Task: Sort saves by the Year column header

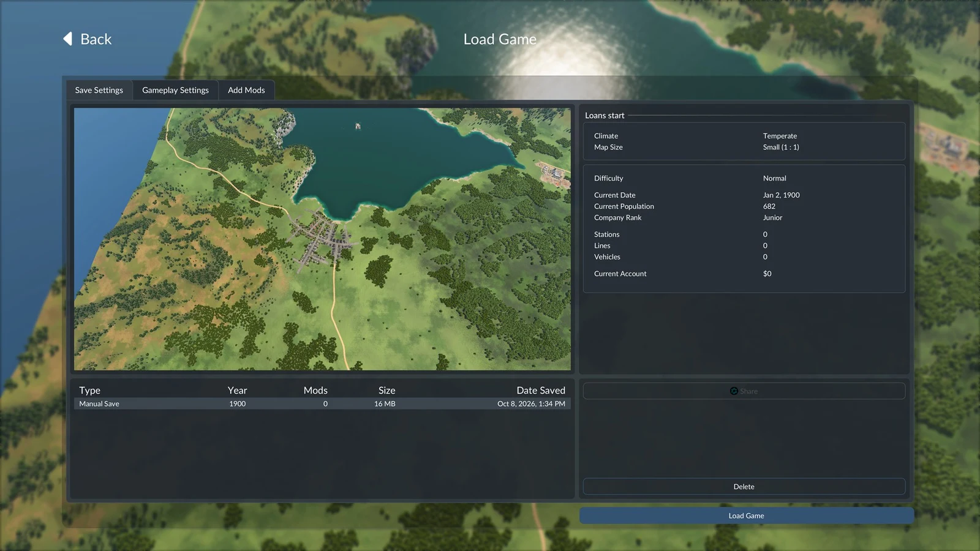Action: coord(237,391)
